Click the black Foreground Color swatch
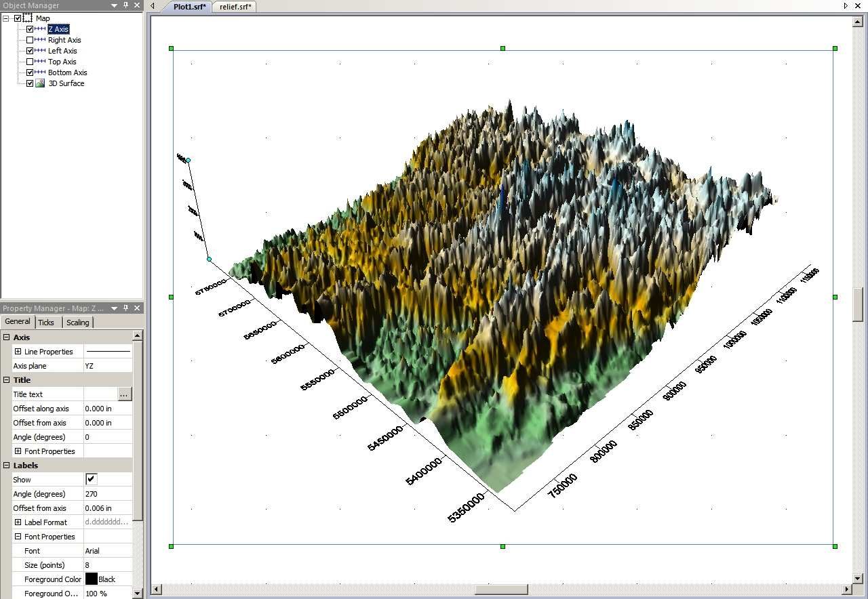This screenshot has width=868, height=599. (91, 579)
